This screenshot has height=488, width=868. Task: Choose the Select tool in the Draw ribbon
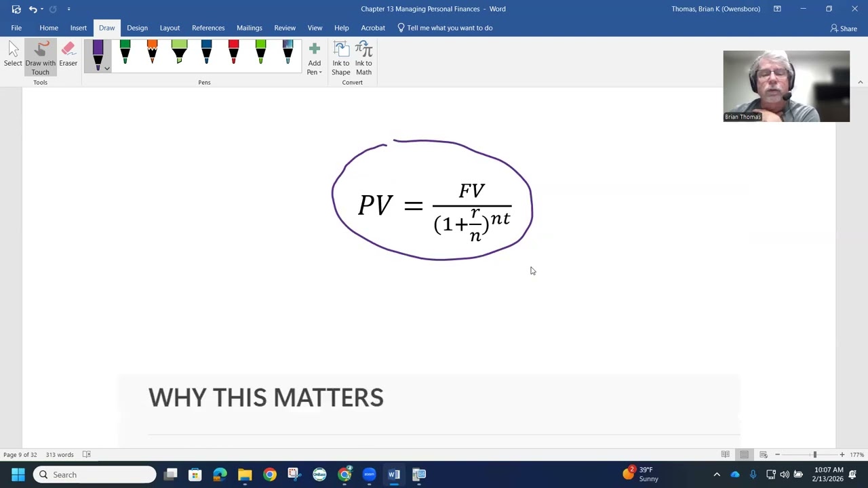(x=13, y=55)
